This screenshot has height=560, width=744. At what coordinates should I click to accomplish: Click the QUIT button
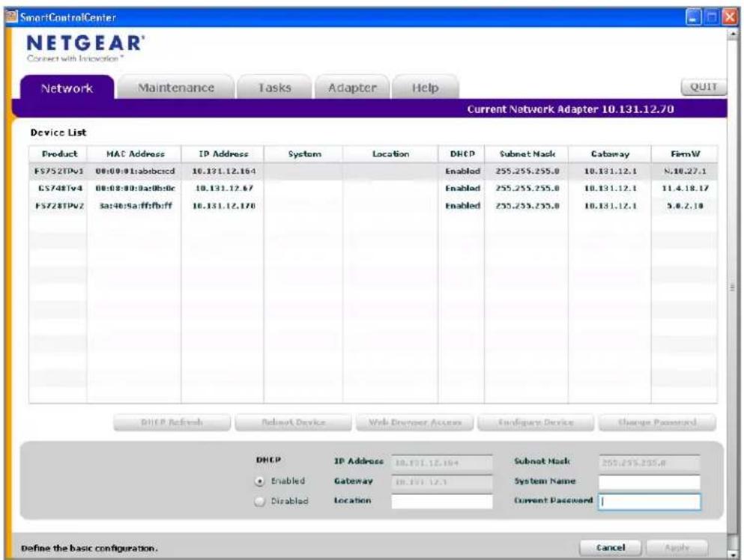pyautogui.click(x=704, y=87)
